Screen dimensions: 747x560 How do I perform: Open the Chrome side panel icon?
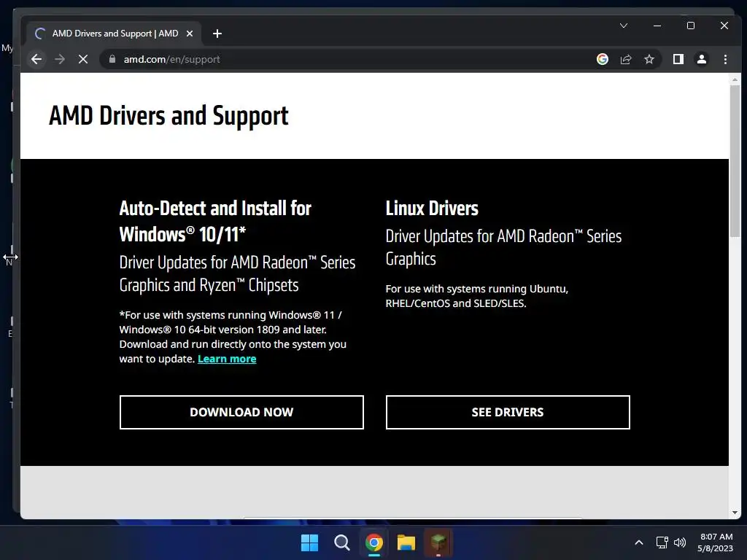(678, 59)
